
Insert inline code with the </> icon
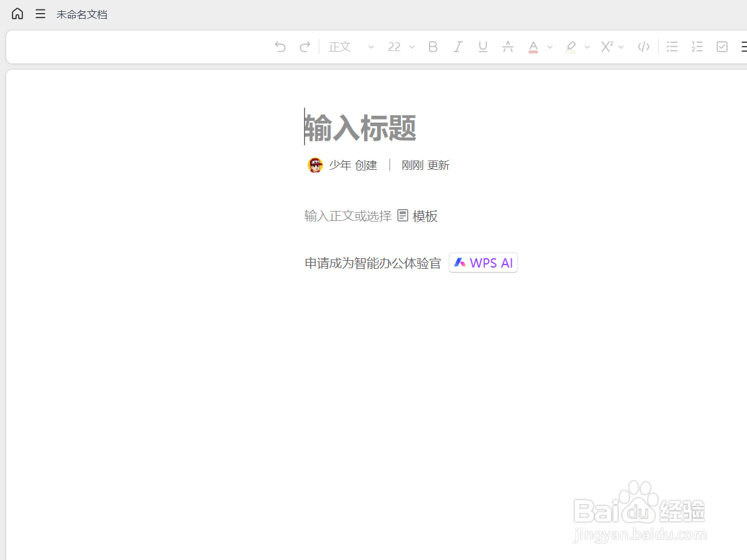[644, 47]
